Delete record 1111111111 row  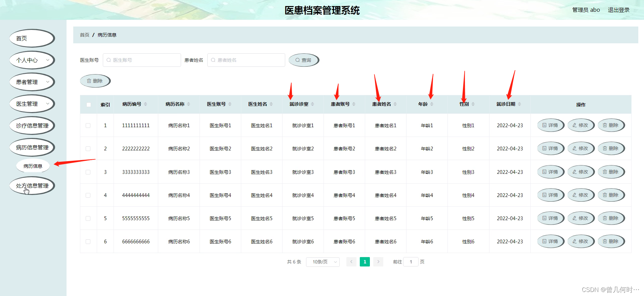(611, 125)
